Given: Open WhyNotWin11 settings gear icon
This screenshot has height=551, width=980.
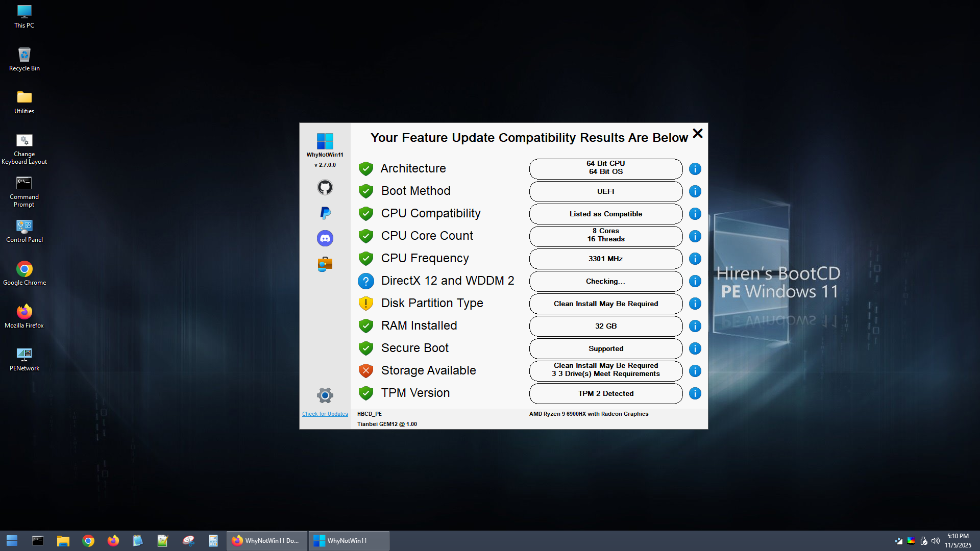Looking at the screenshot, I should click(325, 395).
